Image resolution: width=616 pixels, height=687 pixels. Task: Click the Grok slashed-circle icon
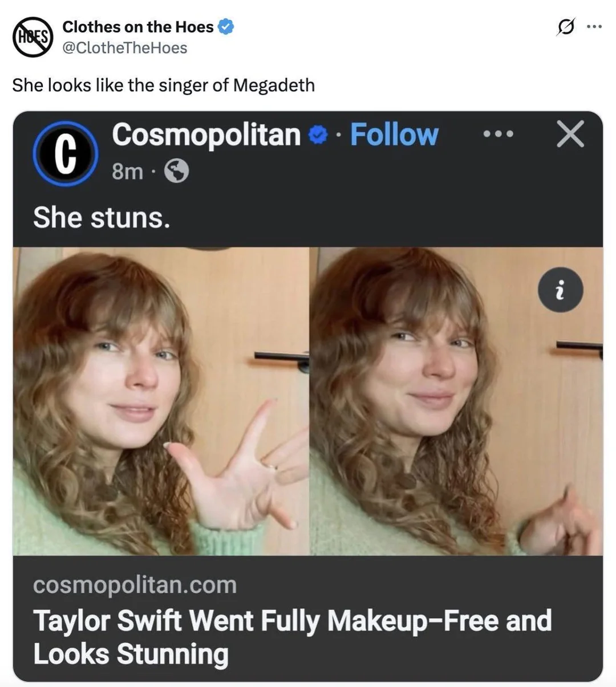(x=565, y=27)
